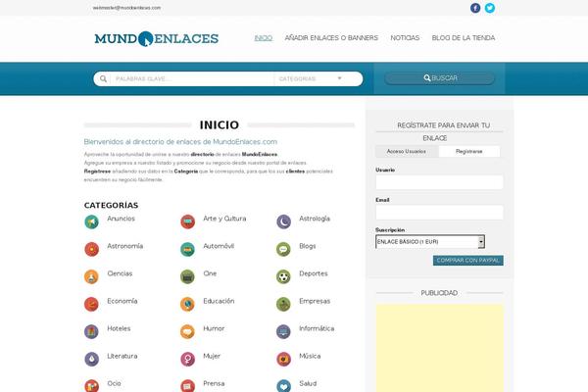Click the Buscar search button

point(440,78)
